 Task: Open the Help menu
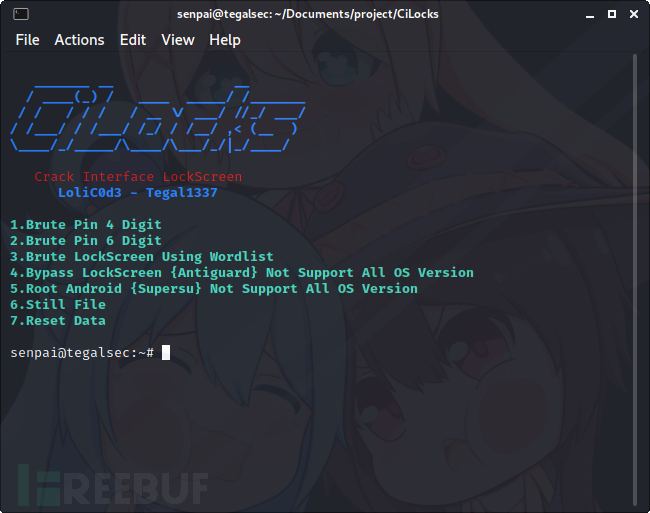click(225, 40)
